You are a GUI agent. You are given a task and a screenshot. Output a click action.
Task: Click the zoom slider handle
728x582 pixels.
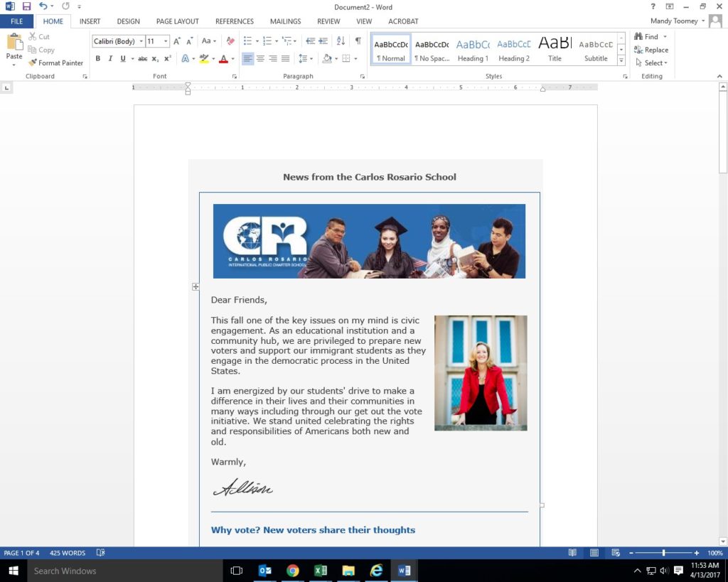coord(663,553)
